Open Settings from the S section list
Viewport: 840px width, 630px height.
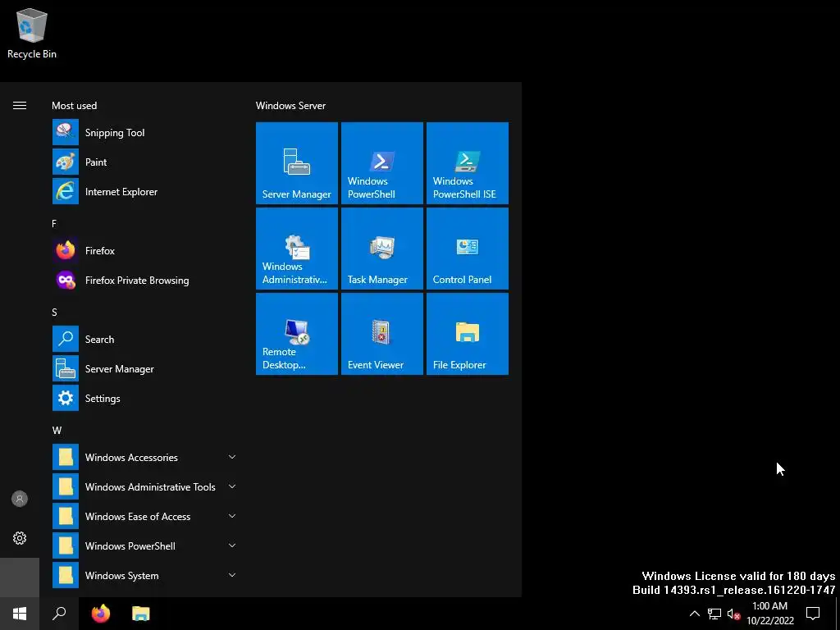(144, 398)
